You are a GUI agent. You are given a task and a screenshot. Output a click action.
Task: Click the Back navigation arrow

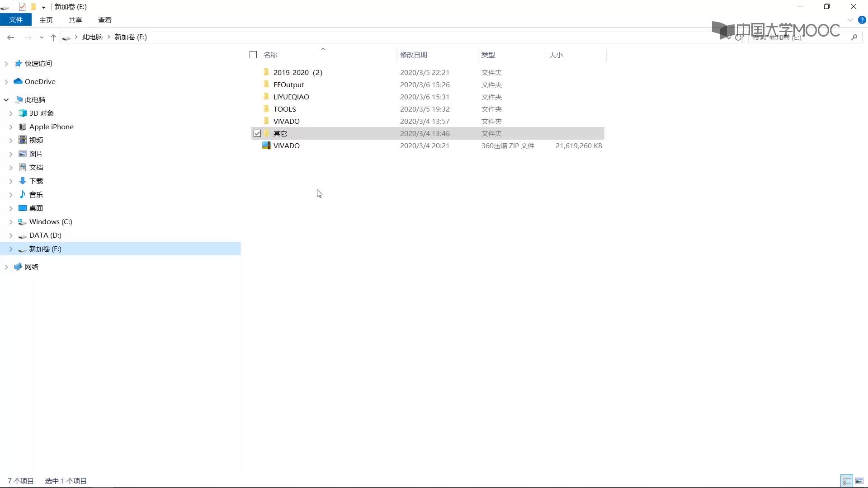(x=11, y=37)
